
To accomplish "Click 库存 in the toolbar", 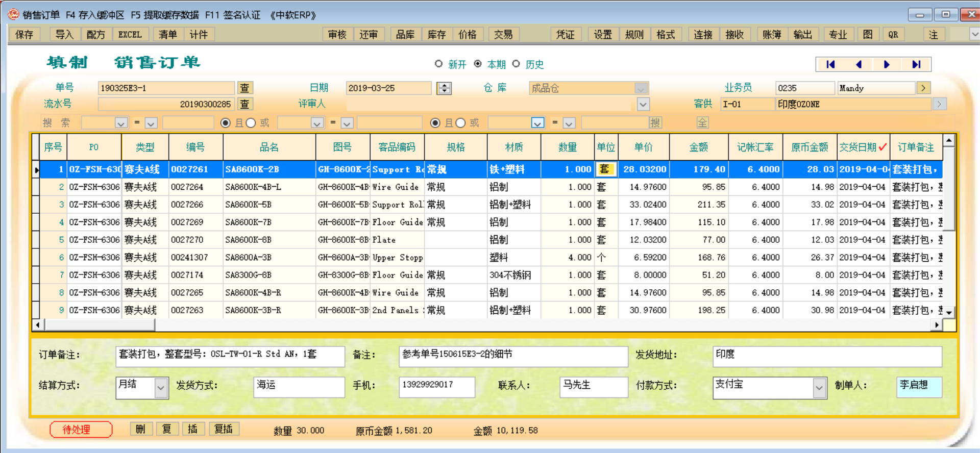I will pyautogui.click(x=436, y=35).
